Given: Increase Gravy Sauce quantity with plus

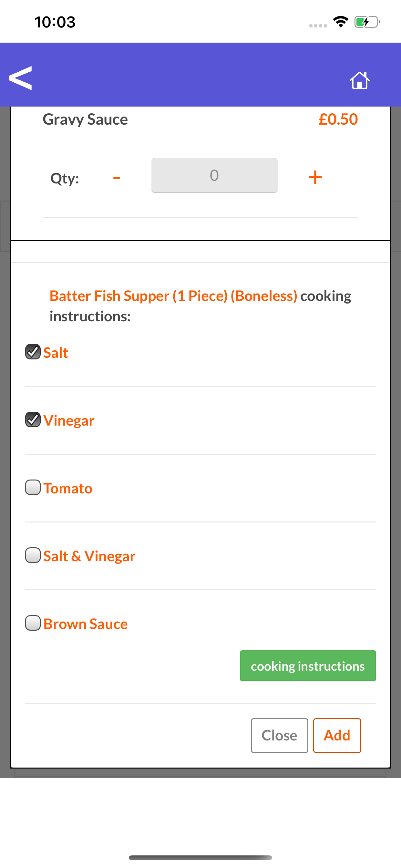Looking at the screenshot, I should (315, 177).
